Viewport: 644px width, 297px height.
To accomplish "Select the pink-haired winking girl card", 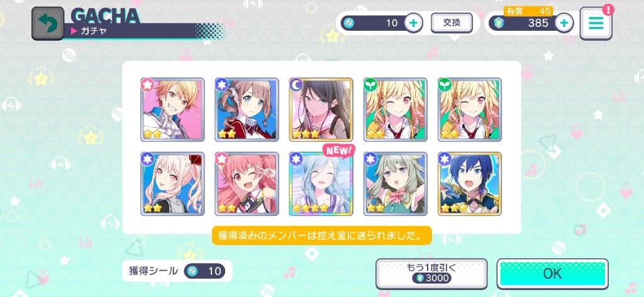I will [x=247, y=184].
